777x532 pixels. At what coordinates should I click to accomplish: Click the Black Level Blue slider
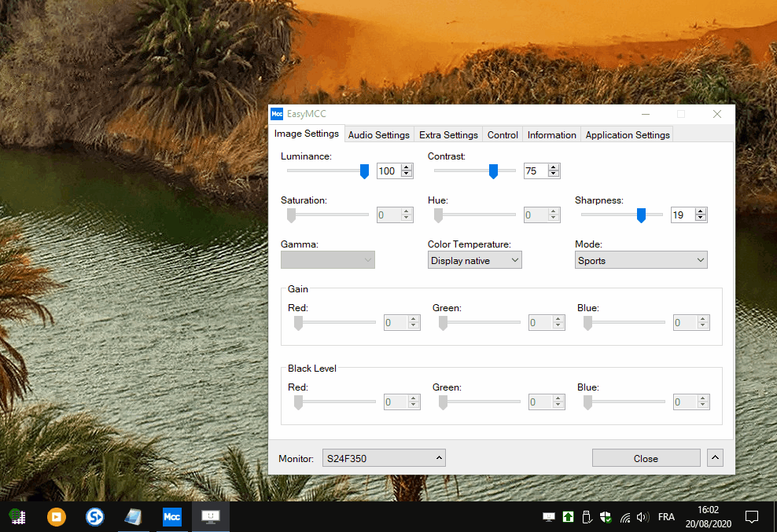(x=624, y=402)
